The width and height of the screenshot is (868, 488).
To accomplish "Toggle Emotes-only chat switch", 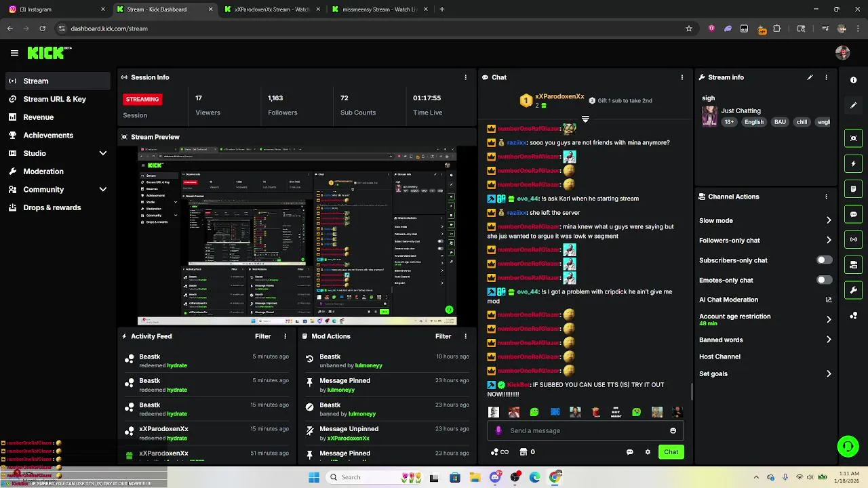I will [x=824, y=280].
